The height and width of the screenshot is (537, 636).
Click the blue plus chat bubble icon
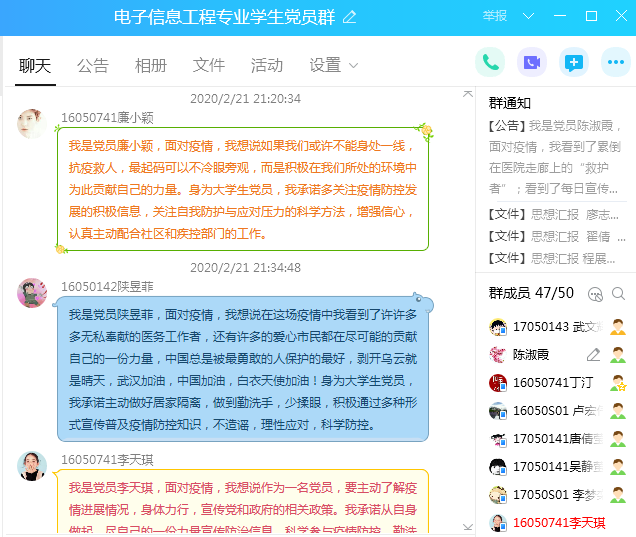(574, 62)
